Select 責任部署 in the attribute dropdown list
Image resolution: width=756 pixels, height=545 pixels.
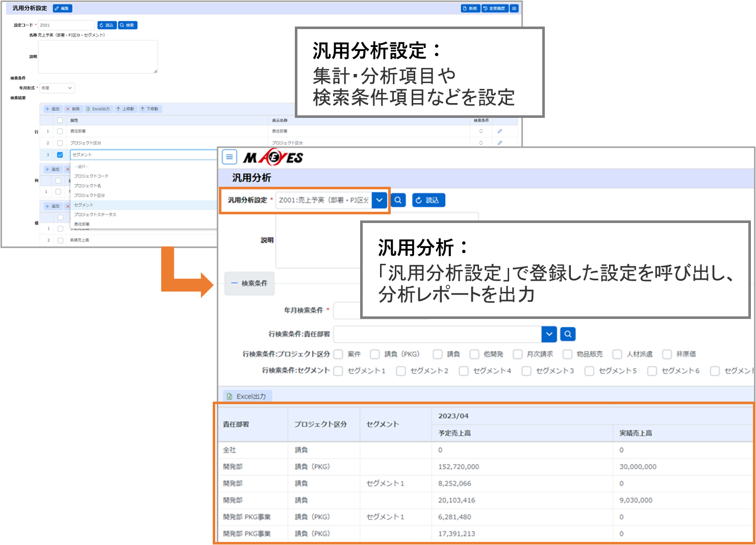144,224
